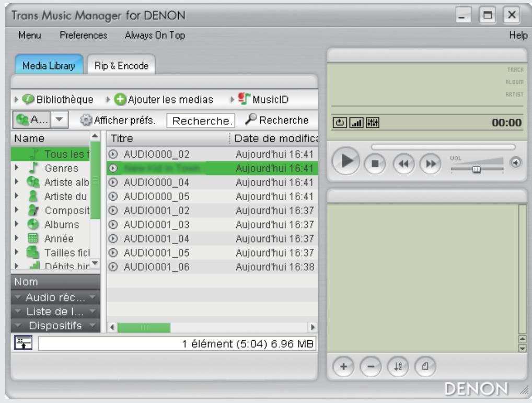Switch to the Media Library tab
Screen dimensions: 532x403
49,65
